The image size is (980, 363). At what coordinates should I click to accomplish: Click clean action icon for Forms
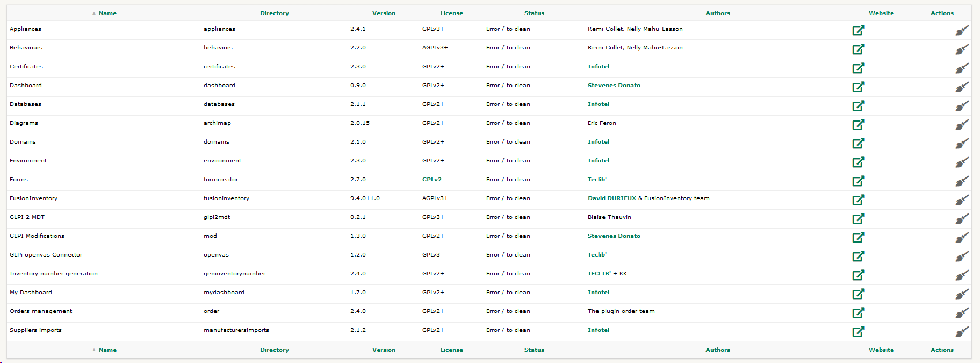tap(962, 181)
